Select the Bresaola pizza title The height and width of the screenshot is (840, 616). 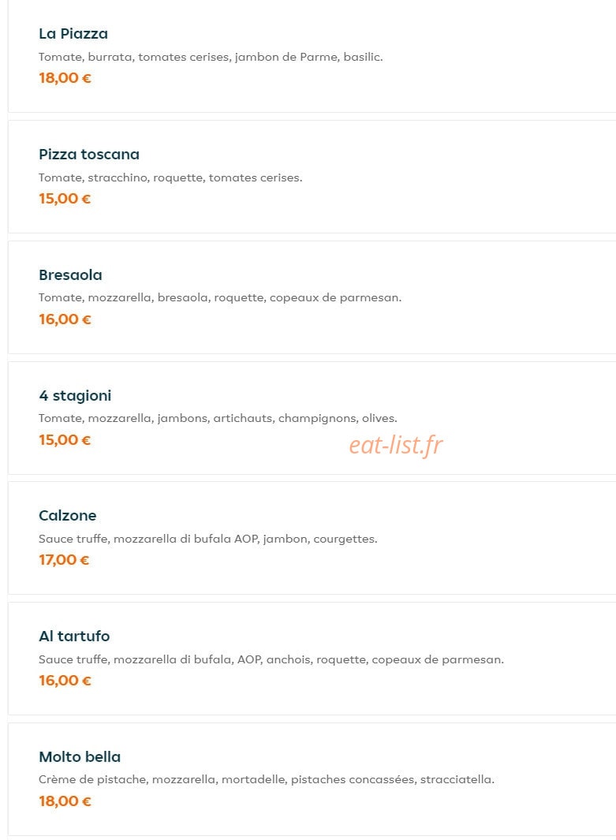tap(70, 274)
